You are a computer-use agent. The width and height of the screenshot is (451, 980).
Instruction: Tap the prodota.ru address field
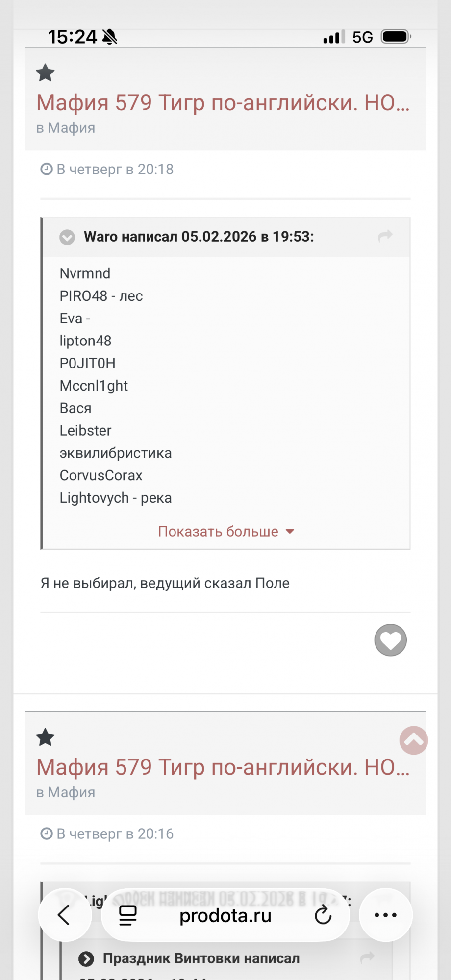(x=225, y=915)
